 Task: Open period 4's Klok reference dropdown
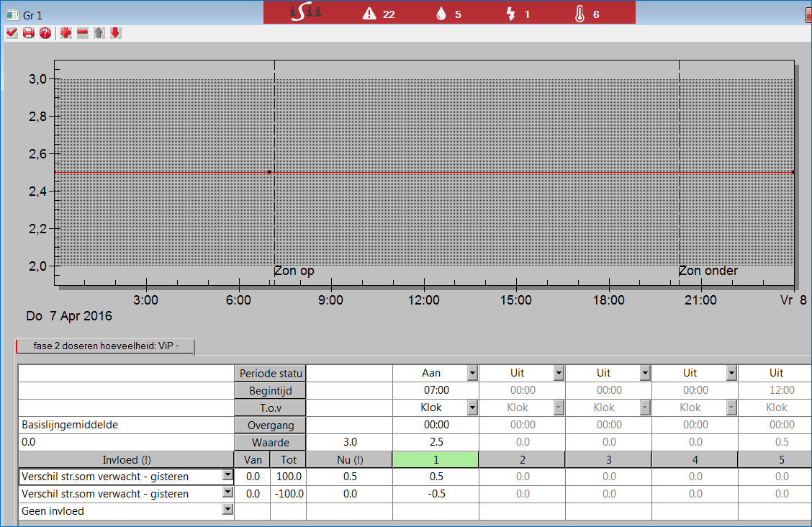pyautogui.click(x=731, y=407)
